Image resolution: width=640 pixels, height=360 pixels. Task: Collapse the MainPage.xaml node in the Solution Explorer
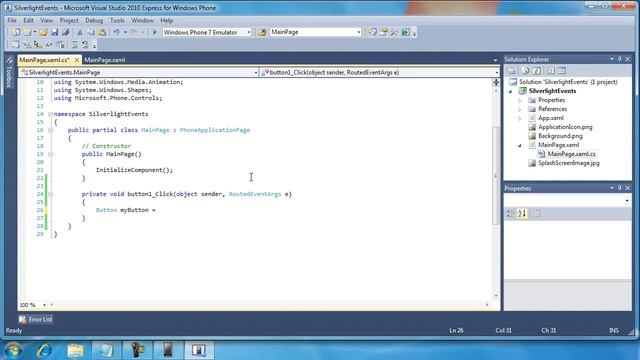pos(520,145)
